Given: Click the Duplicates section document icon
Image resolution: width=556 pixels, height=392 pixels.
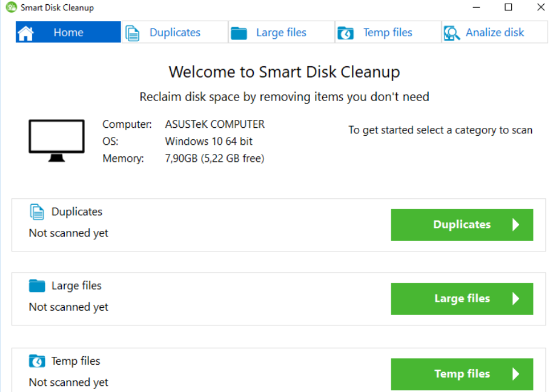Looking at the screenshot, I should [37, 212].
